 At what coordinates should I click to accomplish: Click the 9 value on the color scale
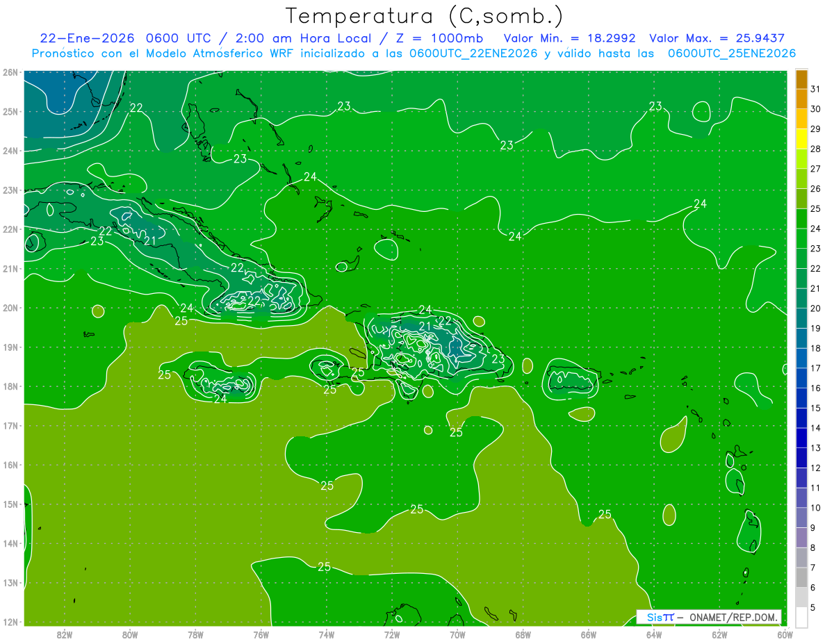[813, 528]
